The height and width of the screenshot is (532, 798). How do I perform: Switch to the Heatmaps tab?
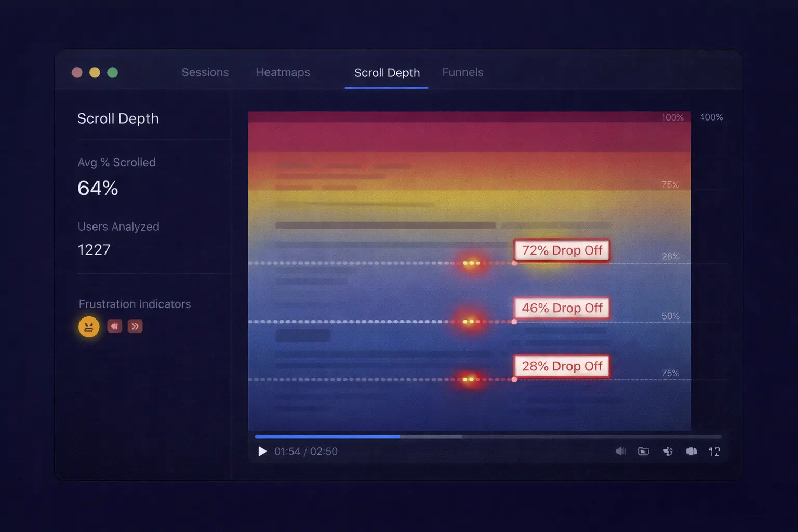(x=283, y=72)
